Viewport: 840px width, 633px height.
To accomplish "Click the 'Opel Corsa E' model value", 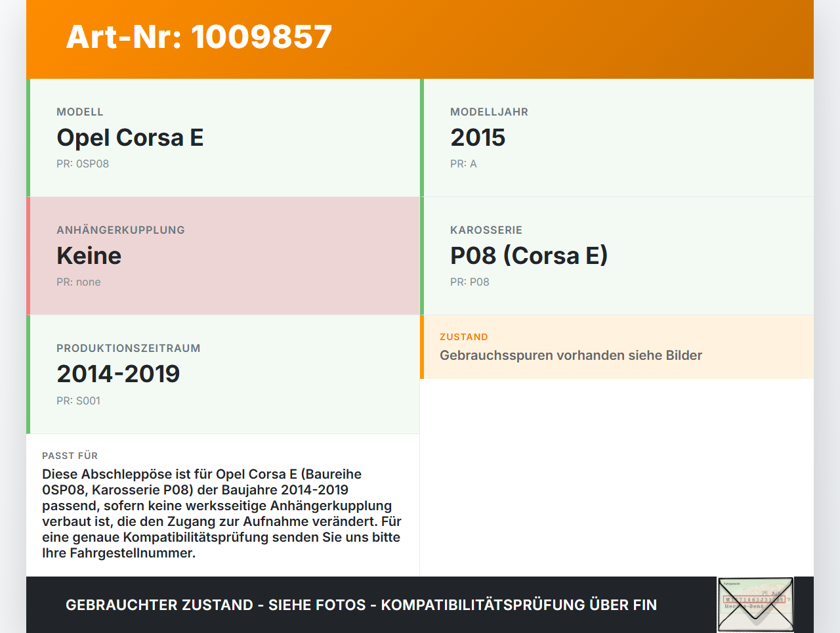I will (x=130, y=137).
